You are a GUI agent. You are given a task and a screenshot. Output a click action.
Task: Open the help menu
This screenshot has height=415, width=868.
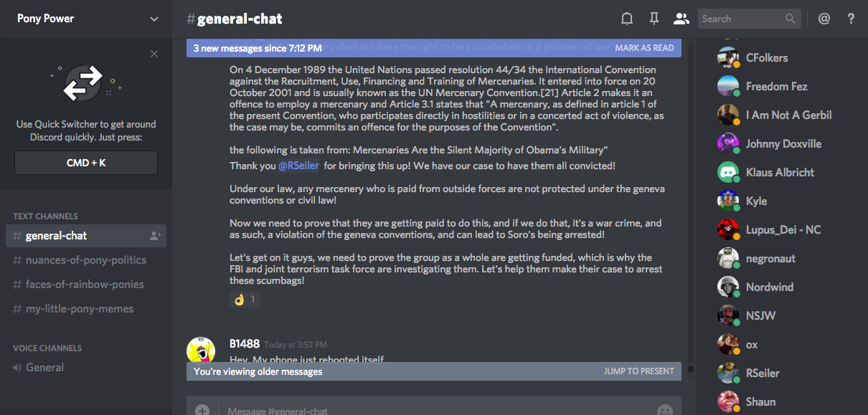pyautogui.click(x=852, y=19)
